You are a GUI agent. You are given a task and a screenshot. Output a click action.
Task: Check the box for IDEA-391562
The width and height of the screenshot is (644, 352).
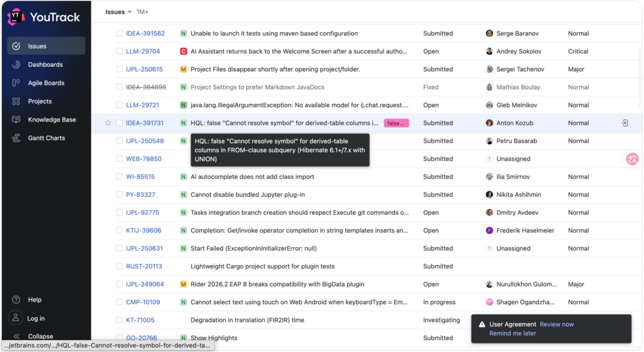click(x=119, y=33)
